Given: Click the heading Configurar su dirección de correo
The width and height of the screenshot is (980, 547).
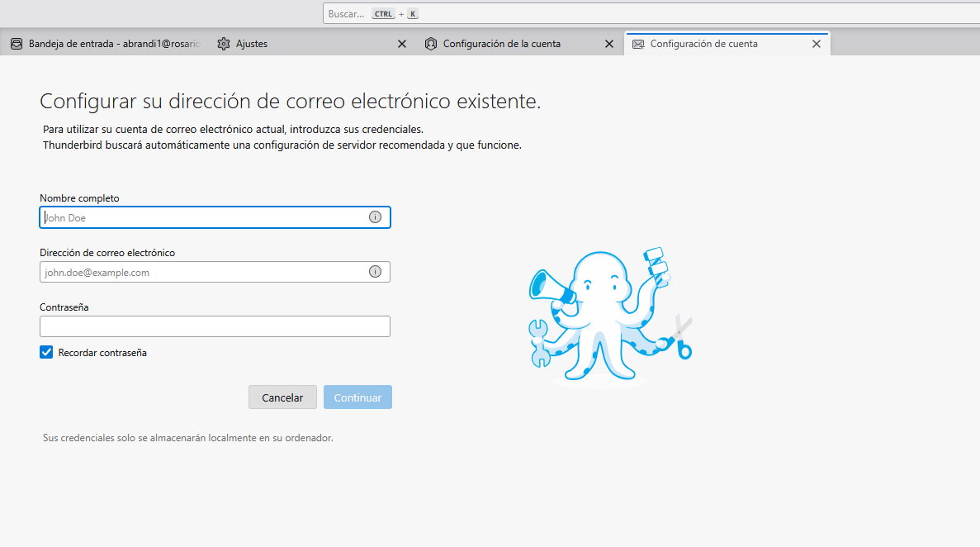Looking at the screenshot, I should [290, 102].
